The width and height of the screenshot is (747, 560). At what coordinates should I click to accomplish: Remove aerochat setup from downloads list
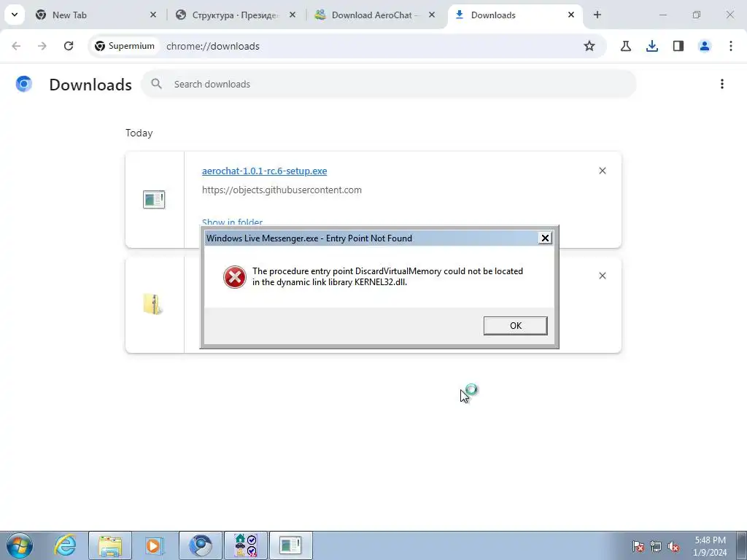pyautogui.click(x=602, y=171)
